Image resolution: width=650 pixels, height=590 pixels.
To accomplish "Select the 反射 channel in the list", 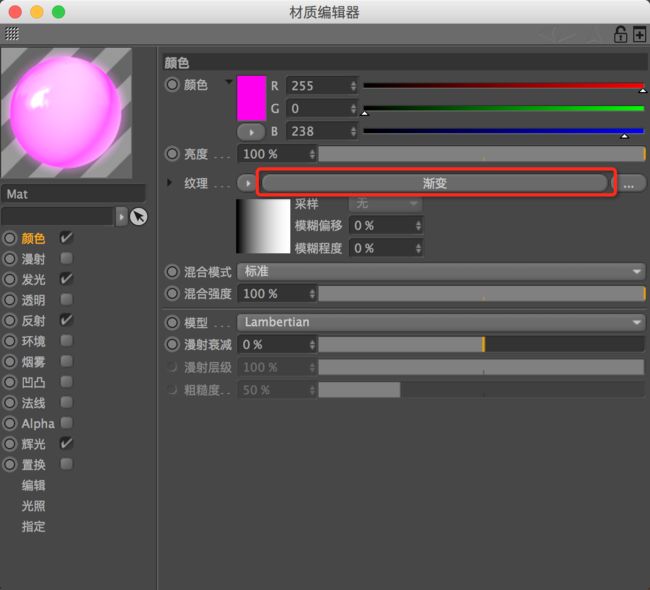I will point(33,320).
